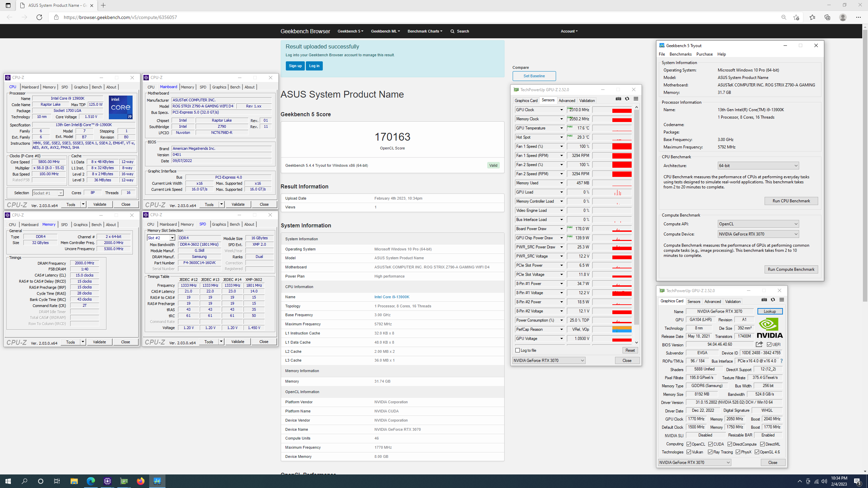
Task: Switch to Firefox in taskbar
Action: [140, 481]
